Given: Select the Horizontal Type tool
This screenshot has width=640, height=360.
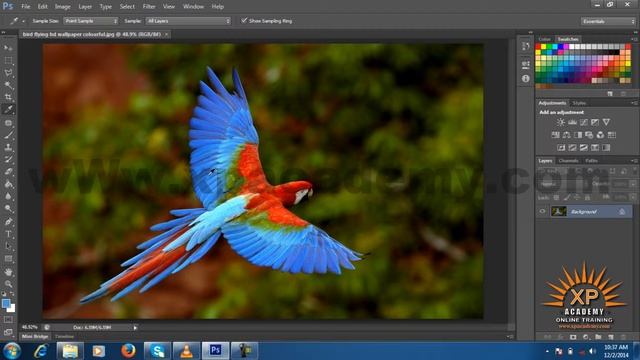Looking at the screenshot, I should point(8,234).
